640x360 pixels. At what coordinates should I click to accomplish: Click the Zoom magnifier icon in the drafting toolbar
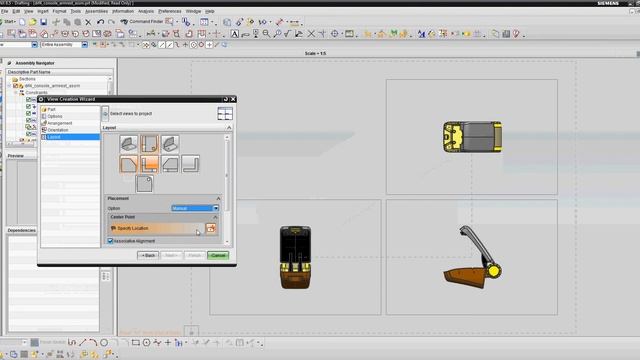(x=267, y=34)
